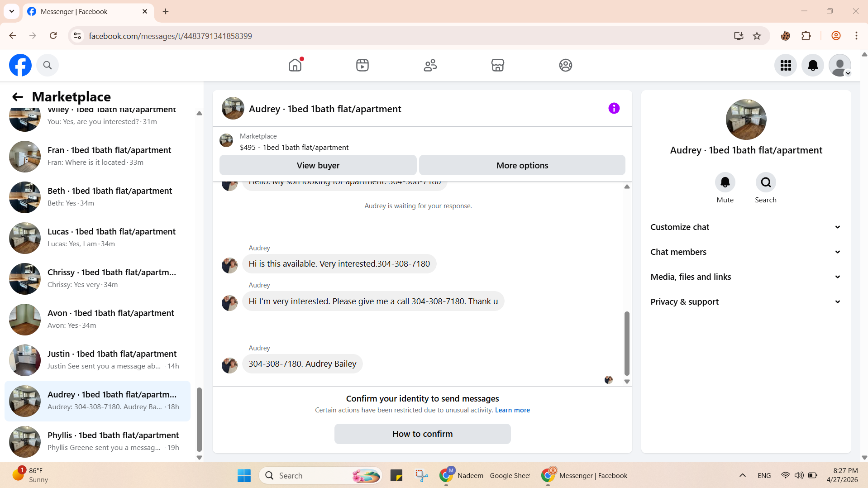Expand Media, files and links section

click(x=746, y=277)
